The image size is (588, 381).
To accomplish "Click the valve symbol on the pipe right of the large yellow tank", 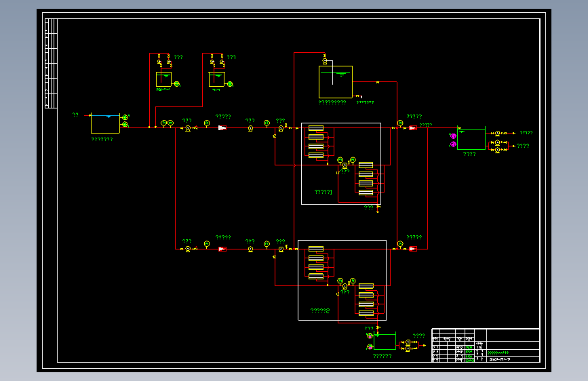I will (378, 82).
